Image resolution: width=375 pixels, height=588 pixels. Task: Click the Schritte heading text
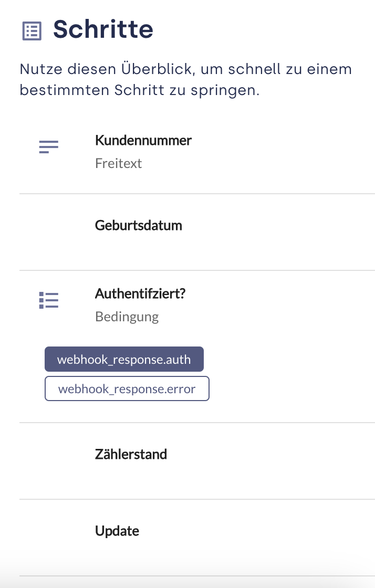[x=103, y=29]
